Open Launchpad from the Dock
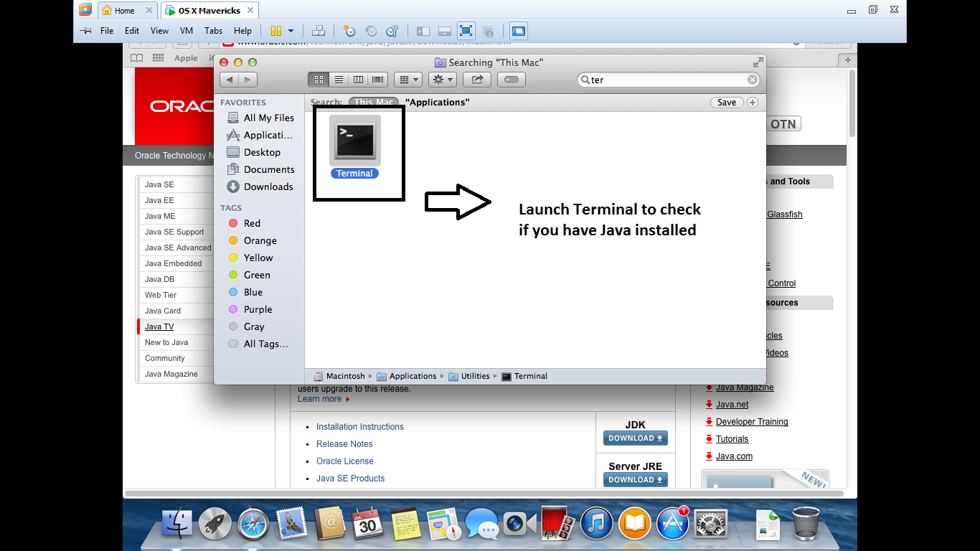 pos(215,523)
